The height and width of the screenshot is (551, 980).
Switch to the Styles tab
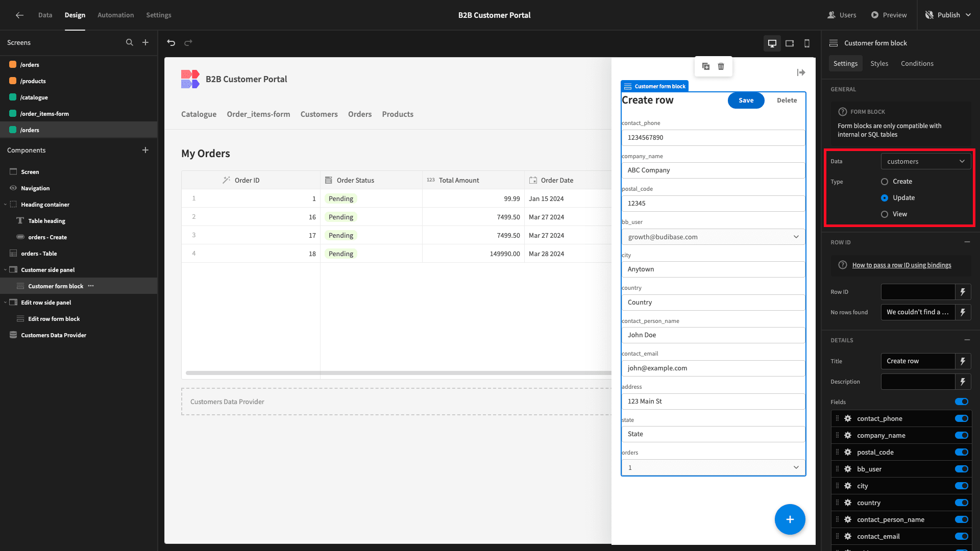pyautogui.click(x=879, y=63)
